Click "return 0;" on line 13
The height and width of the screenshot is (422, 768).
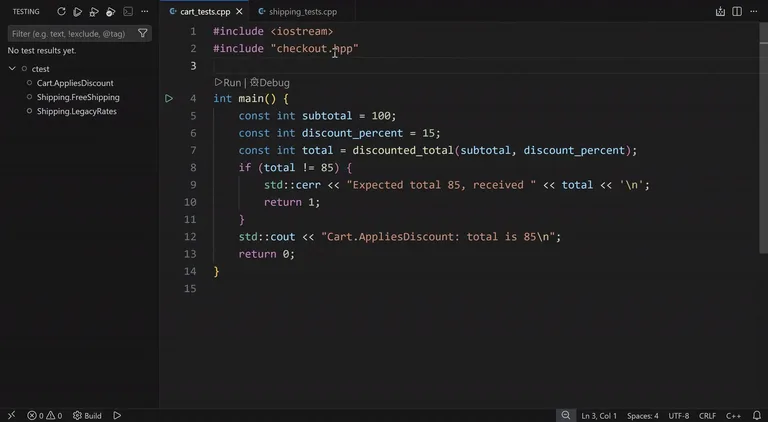tap(266, 254)
